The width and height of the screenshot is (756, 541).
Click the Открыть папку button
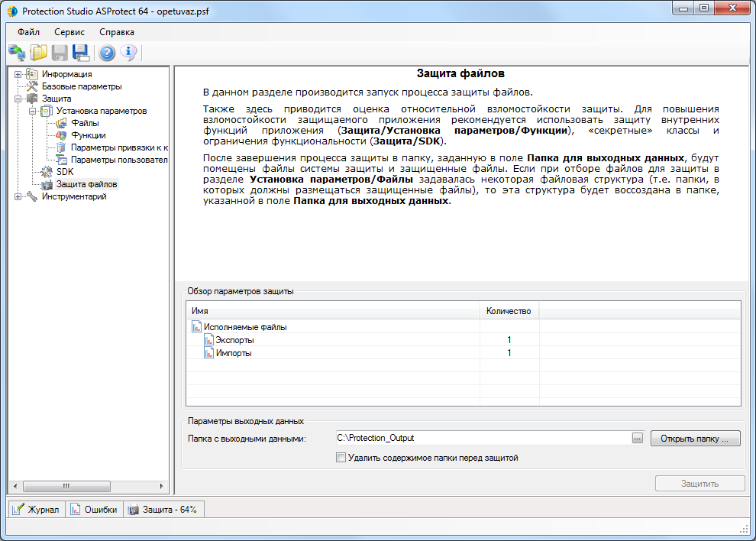[x=695, y=438]
